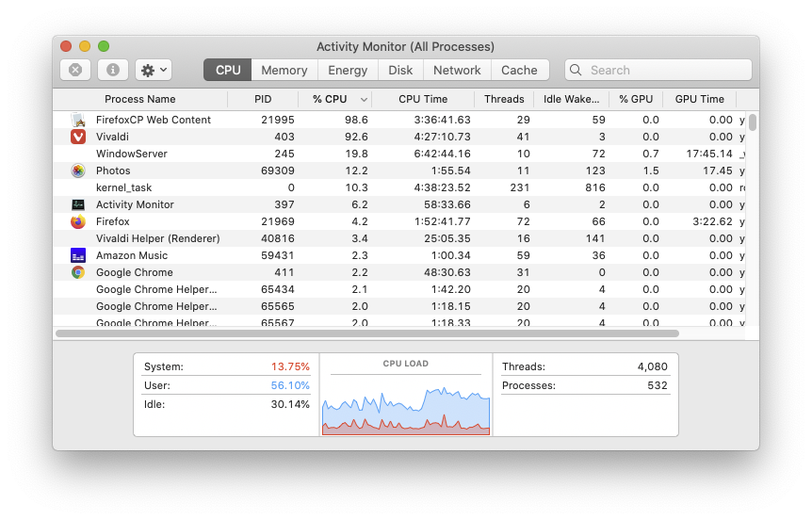This screenshot has height=520, width=812.
Task: Select the Photos app icon
Action: pos(78,171)
